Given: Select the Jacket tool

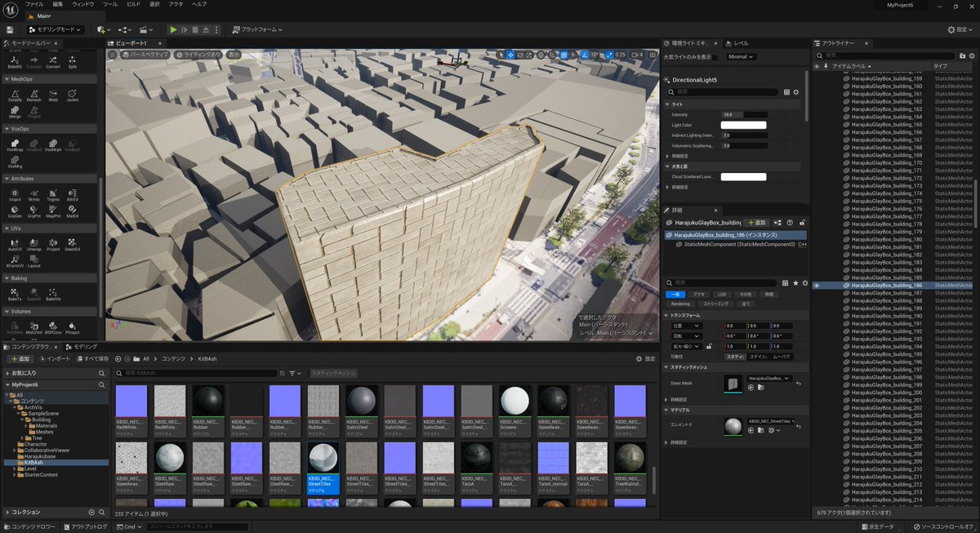Looking at the screenshot, I should click(72, 95).
